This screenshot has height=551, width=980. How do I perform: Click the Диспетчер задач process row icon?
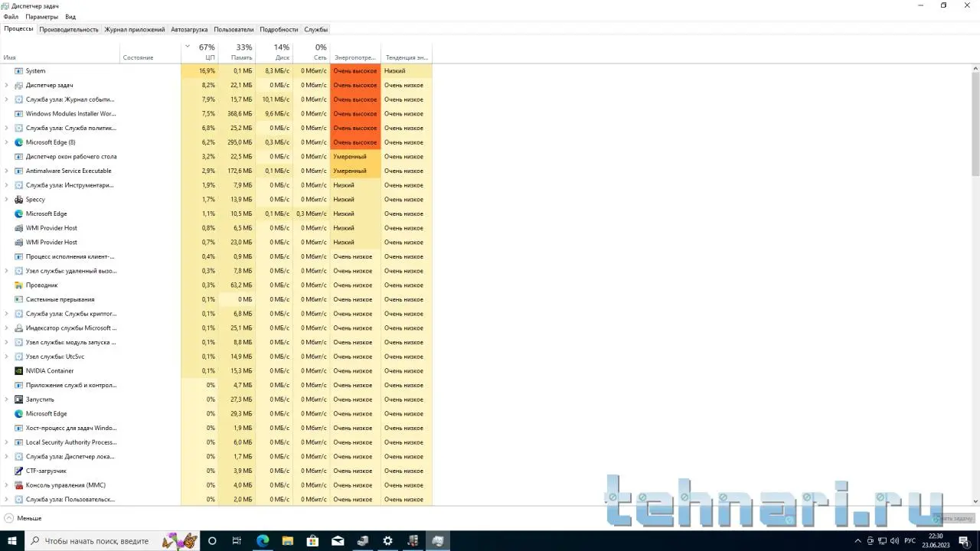click(19, 85)
